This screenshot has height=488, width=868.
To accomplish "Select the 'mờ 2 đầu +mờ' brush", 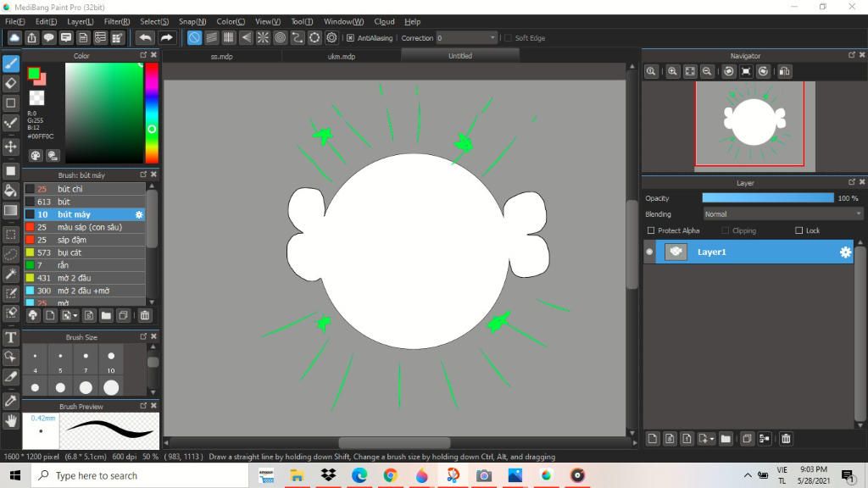I will click(85, 291).
